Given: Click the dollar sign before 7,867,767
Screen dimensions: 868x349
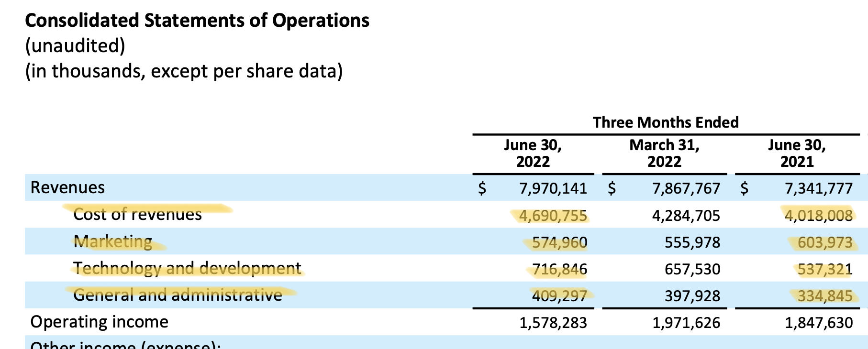Looking at the screenshot, I should pos(612,188).
